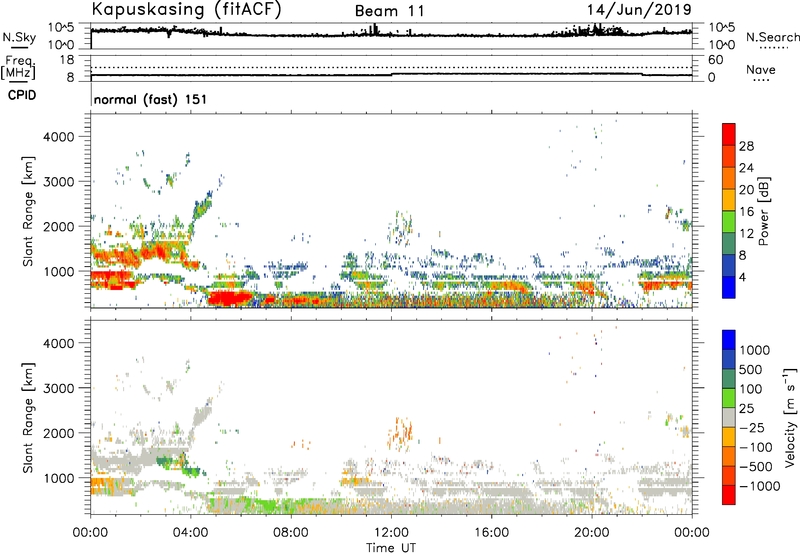Click the 16 tick on Power colorbar
The width and height of the screenshot is (800, 554).
[x=746, y=212]
